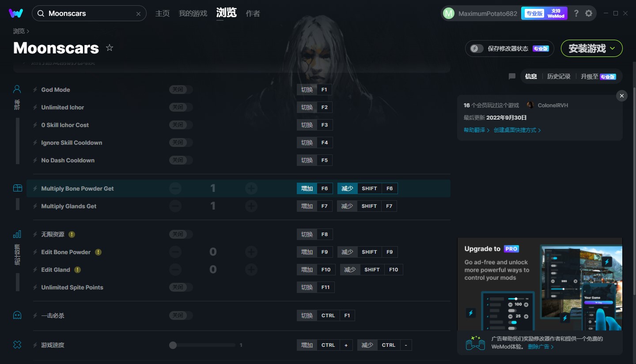Viewport: 636px width, 364px height.
Task: Toggle Unlimited Ichor switch
Action: tap(181, 107)
